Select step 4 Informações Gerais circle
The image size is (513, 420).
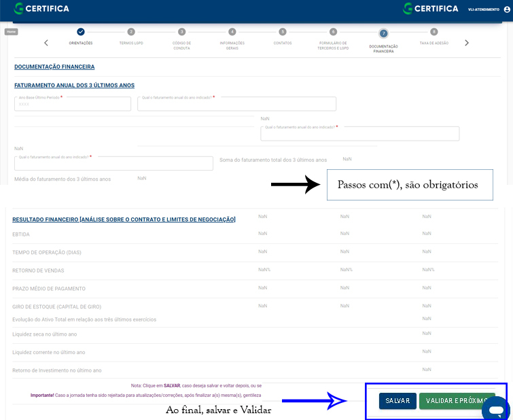pos(232,32)
